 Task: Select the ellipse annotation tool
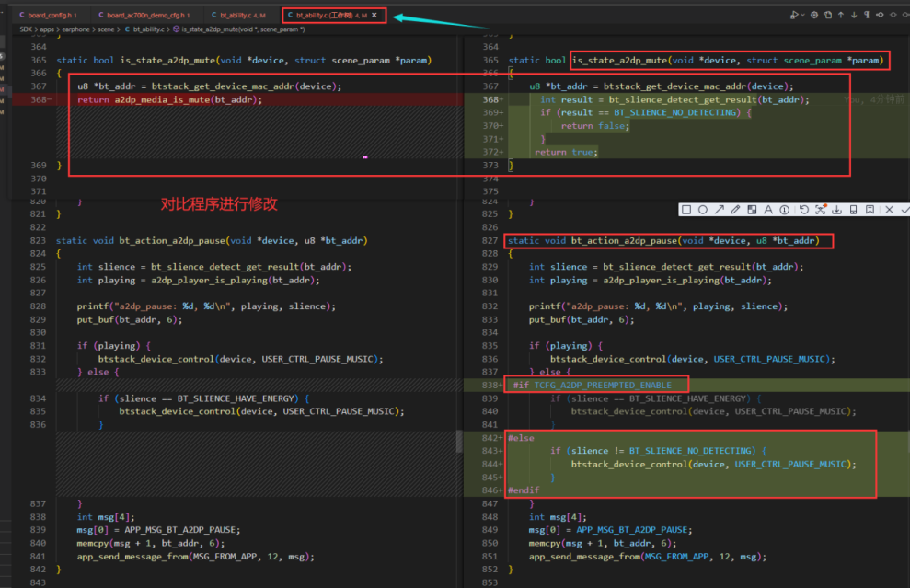point(703,210)
